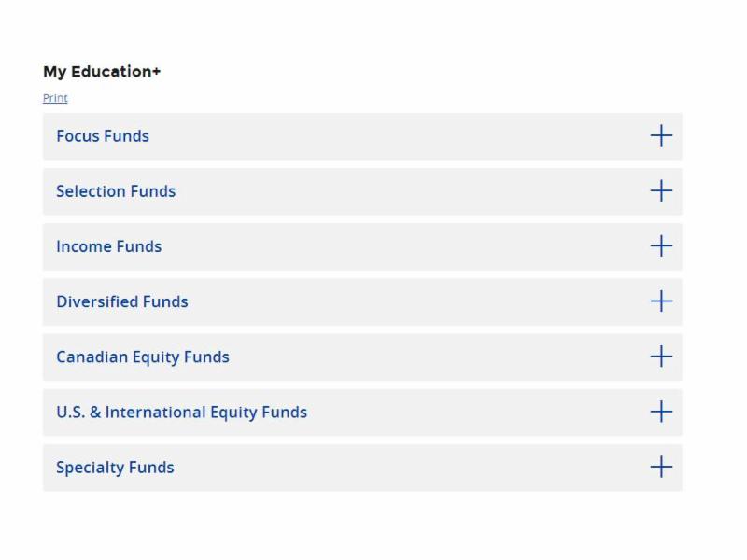Click the plus icon beside Specialty Funds
This screenshot has width=747, height=560.
click(x=661, y=467)
